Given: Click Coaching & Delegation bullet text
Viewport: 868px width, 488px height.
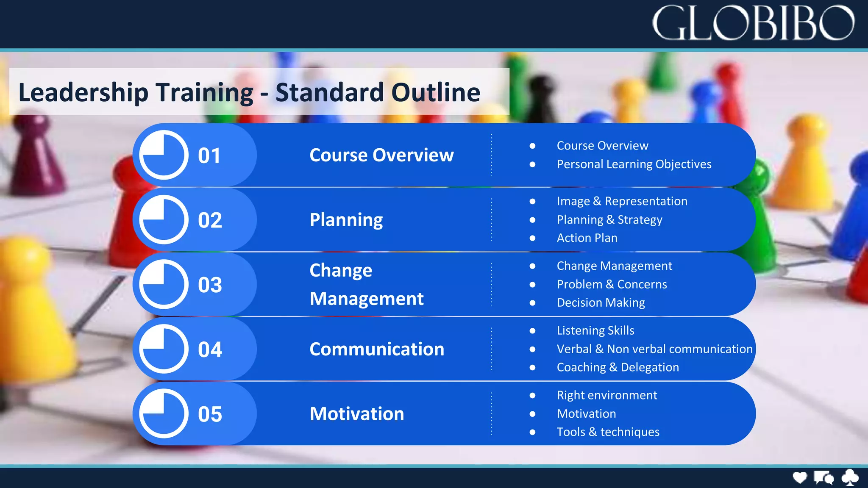Looking at the screenshot, I should coord(618,367).
